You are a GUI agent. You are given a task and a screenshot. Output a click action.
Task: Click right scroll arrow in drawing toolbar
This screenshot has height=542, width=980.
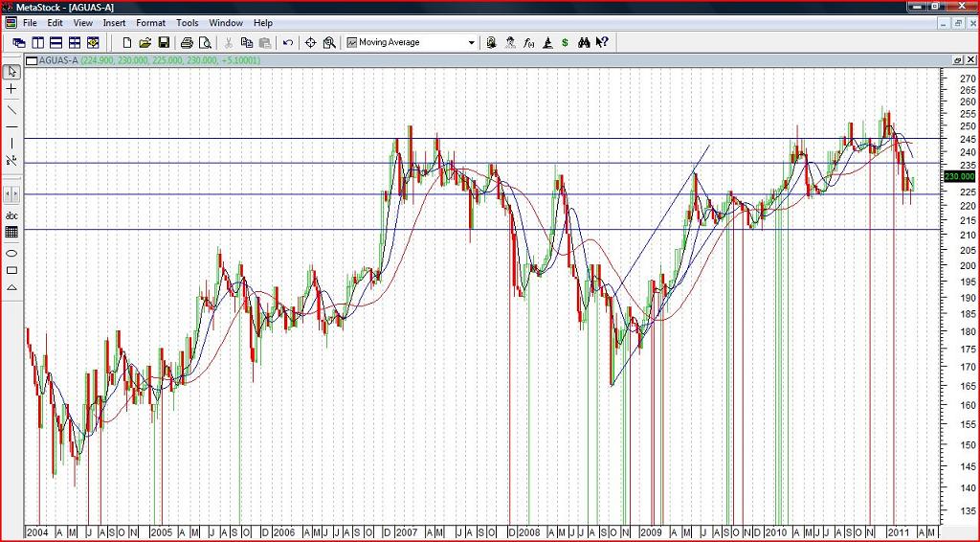(x=15, y=193)
